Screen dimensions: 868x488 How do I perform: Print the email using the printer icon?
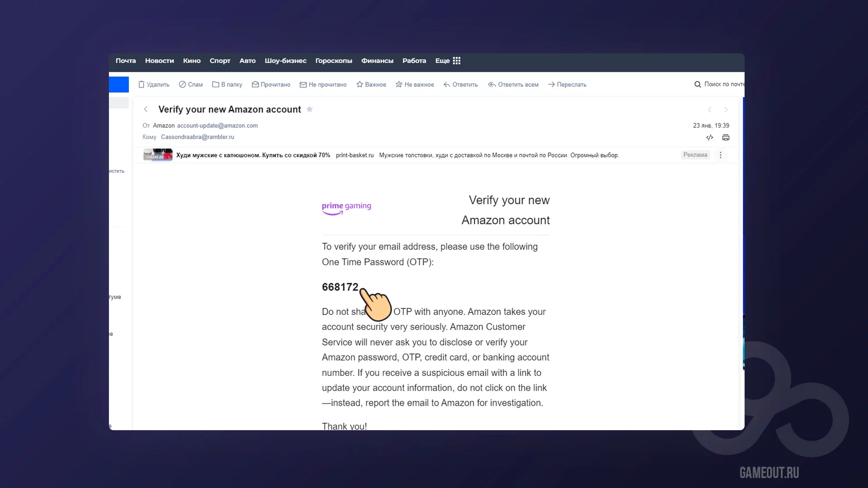(x=726, y=137)
